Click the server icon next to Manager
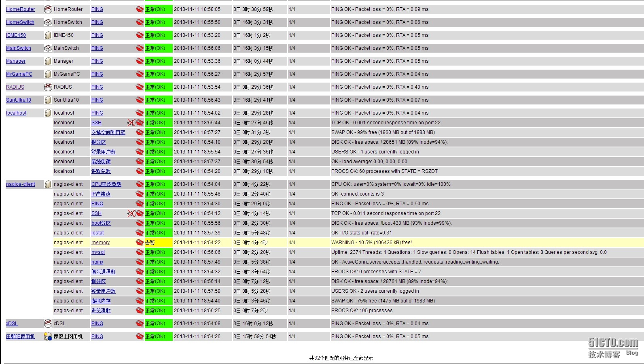 pos(48,61)
